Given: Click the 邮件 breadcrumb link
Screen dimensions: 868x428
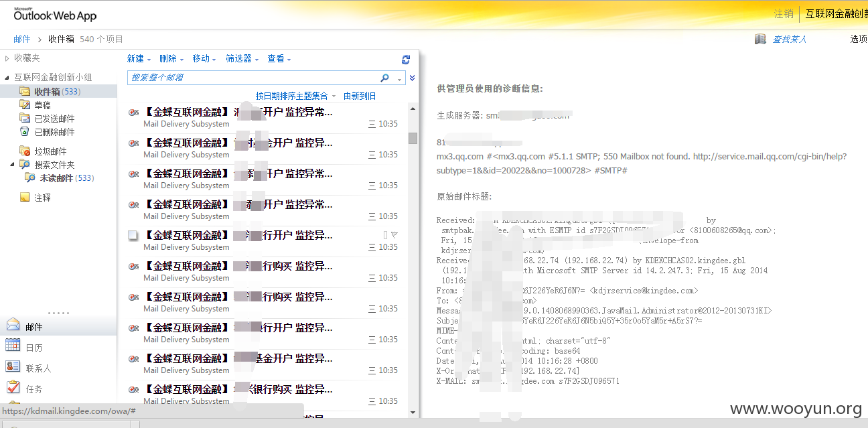Looking at the screenshot, I should click(x=22, y=39).
